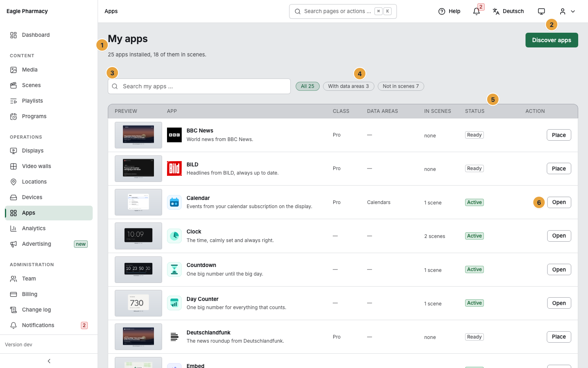Navigate to Playlists page
Screen dimensions: 588x368
pos(49,101)
